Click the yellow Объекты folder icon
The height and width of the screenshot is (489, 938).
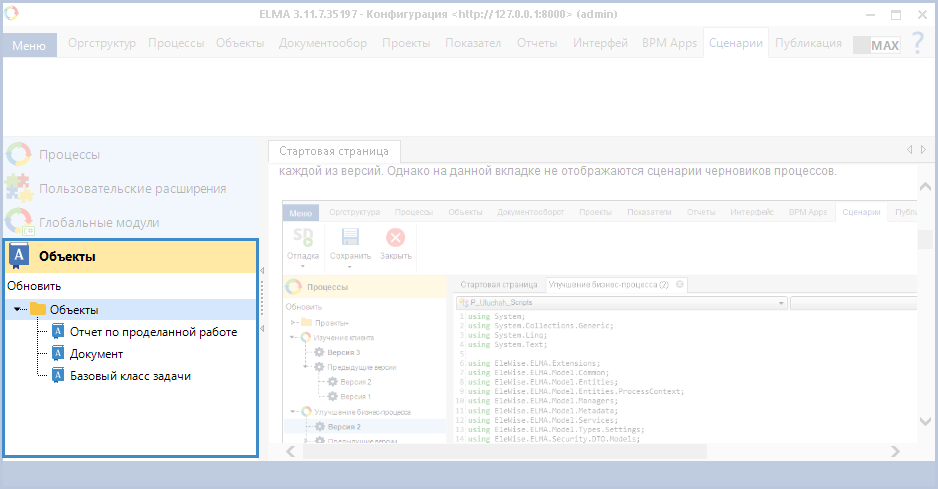pos(38,310)
